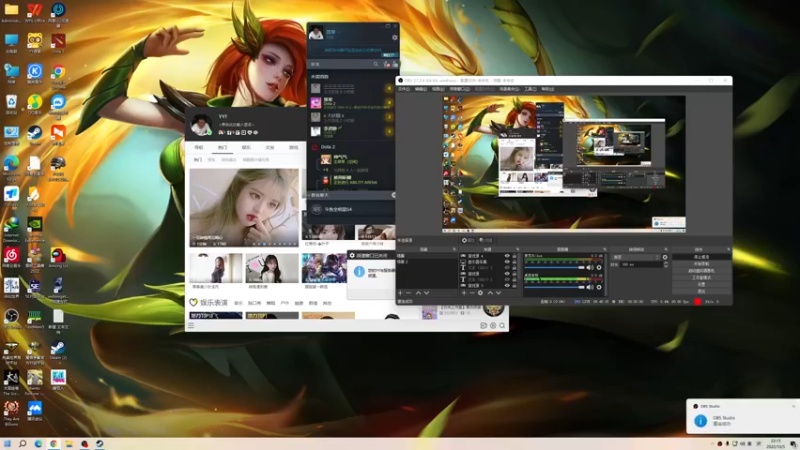Viewport: 800px width, 450px height.
Task: Click the Windows Start button on taskbar
Action: coord(7,444)
